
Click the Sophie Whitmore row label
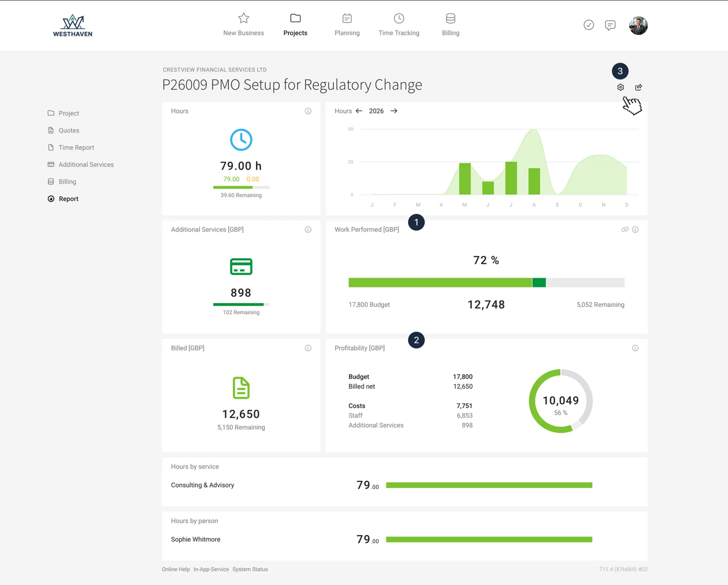(x=196, y=539)
